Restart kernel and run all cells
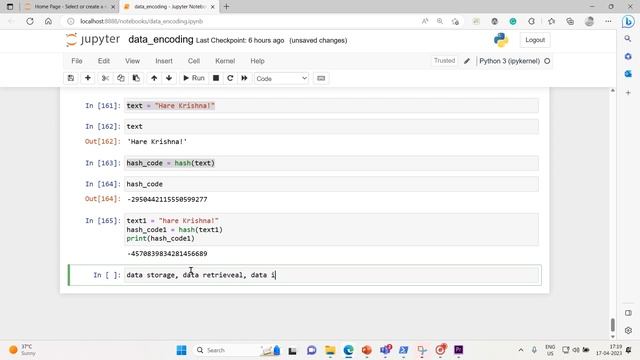The height and width of the screenshot is (360, 640). pyautogui.click(x=244, y=78)
